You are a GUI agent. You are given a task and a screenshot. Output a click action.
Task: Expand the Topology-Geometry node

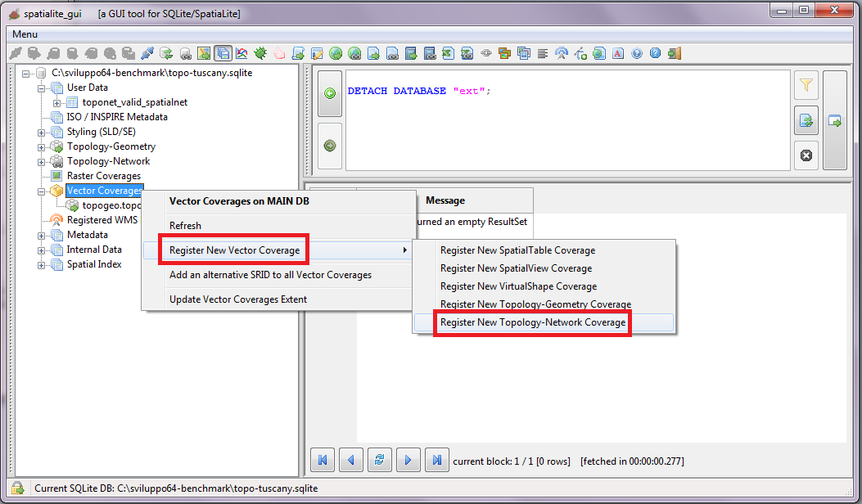point(41,147)
